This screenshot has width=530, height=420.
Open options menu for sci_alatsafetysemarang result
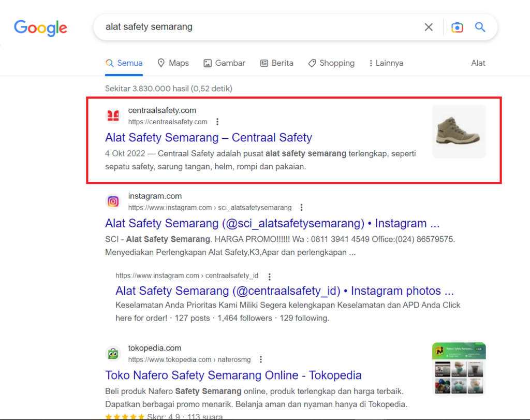pyautogui.click(x=302, y=208)
